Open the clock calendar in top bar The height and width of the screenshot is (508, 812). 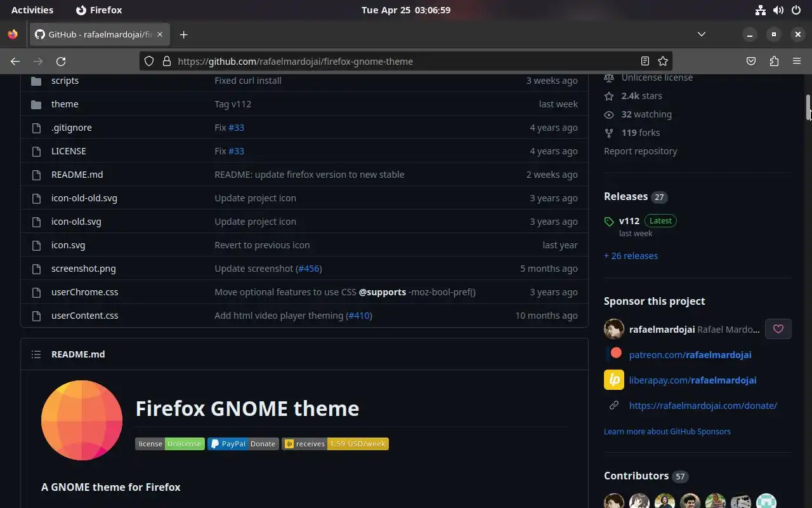(406, 10)
